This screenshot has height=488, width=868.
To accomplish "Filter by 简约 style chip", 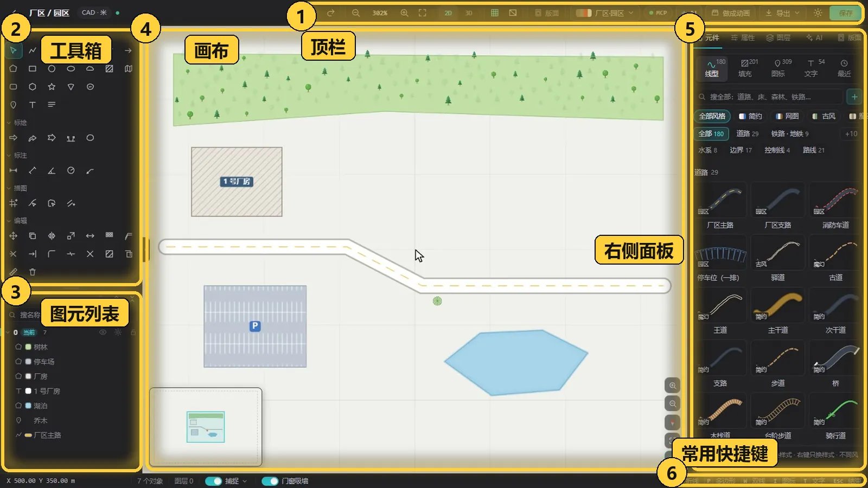I will 750,116.
